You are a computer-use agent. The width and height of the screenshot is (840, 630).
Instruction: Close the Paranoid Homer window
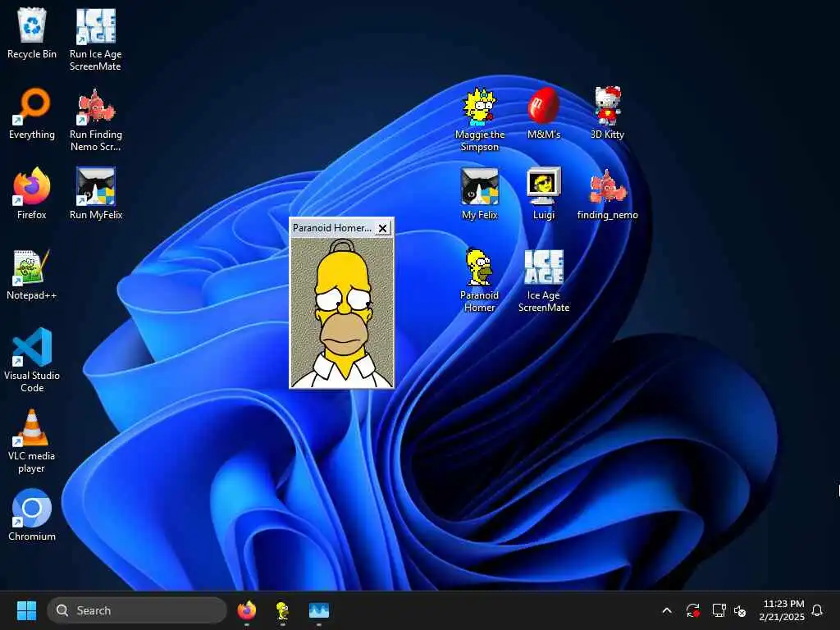tap(382, 228)
